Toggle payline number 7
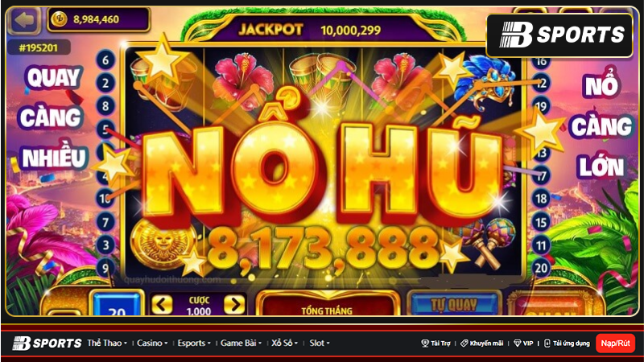Image resolution: width=644 pixels, height=362 pixels. click(x=105, y=222)
